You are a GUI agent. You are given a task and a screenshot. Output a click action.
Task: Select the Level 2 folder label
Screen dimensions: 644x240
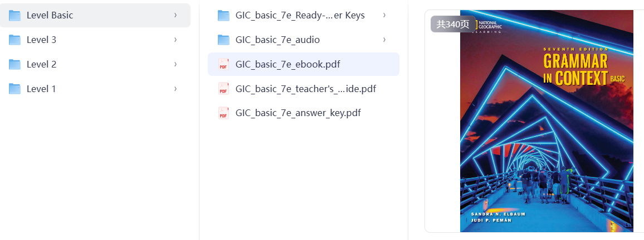pos(41,64)
